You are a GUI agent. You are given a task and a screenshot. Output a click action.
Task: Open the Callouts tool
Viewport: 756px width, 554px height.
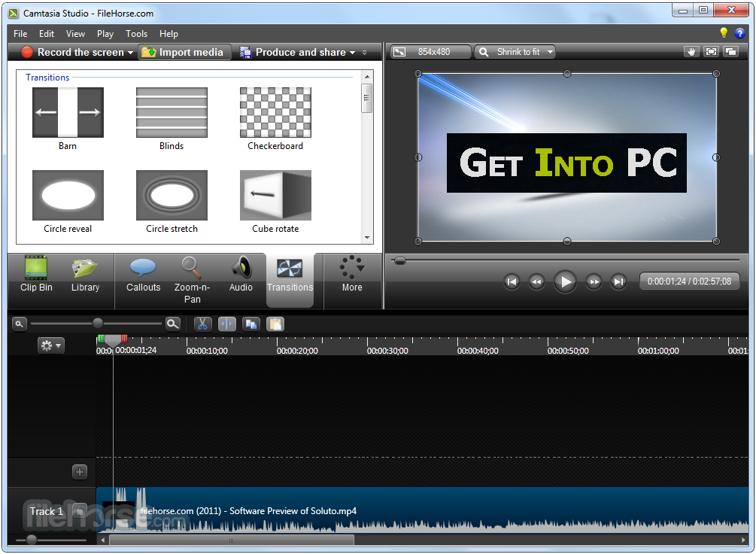tap(143, 274)
